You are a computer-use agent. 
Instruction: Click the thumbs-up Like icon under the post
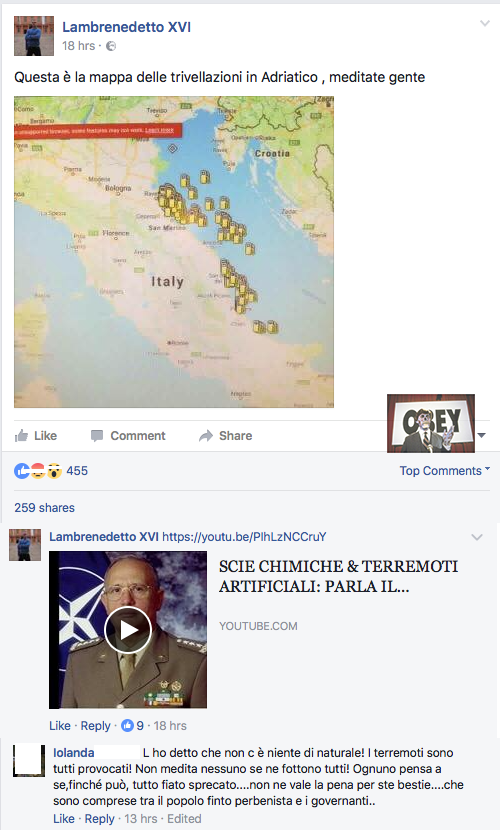(x=22, y=436)
